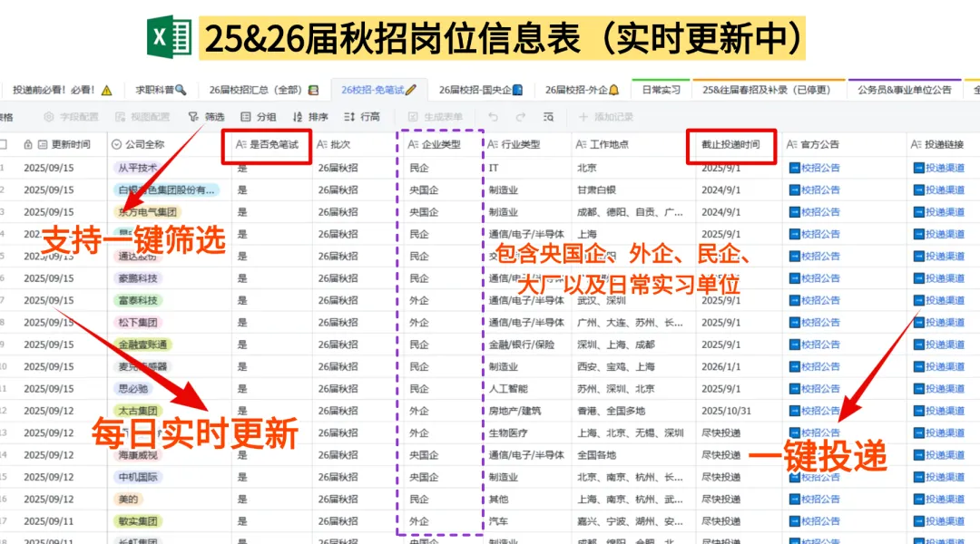Open the 26届校招-国央企 tab

[481, 90]
